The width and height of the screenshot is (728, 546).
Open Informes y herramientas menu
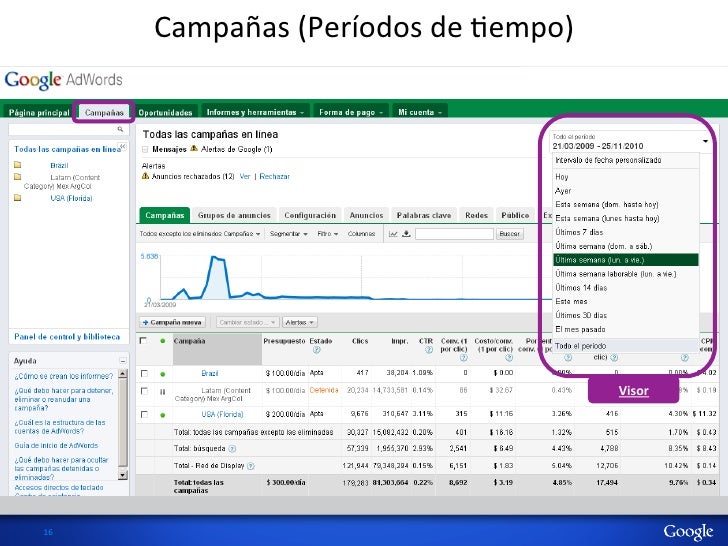click(255, 112)
